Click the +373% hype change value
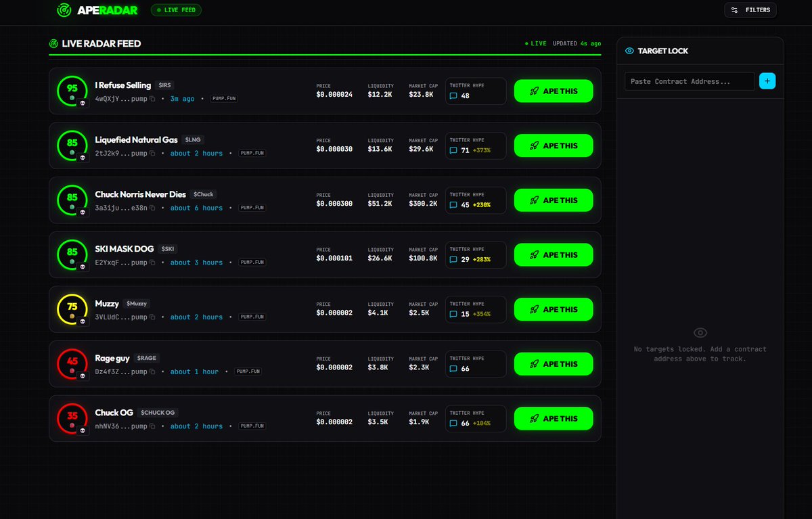 [x=481, y=151]
